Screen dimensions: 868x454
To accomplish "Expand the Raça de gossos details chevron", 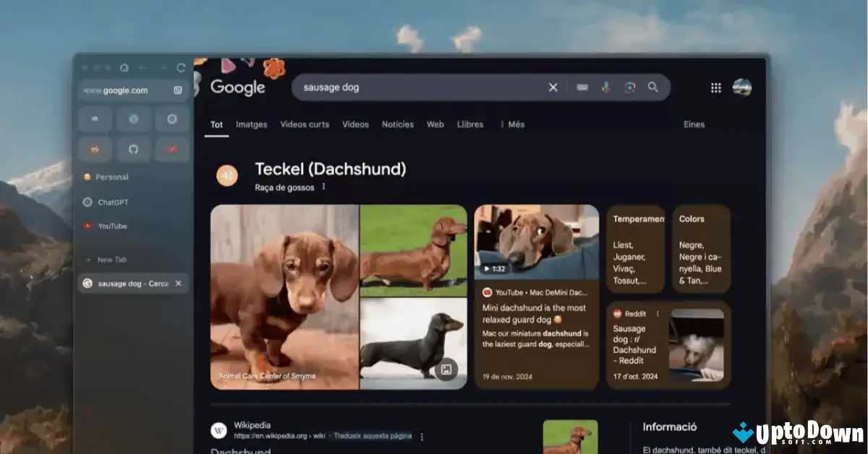I will 323,187.
